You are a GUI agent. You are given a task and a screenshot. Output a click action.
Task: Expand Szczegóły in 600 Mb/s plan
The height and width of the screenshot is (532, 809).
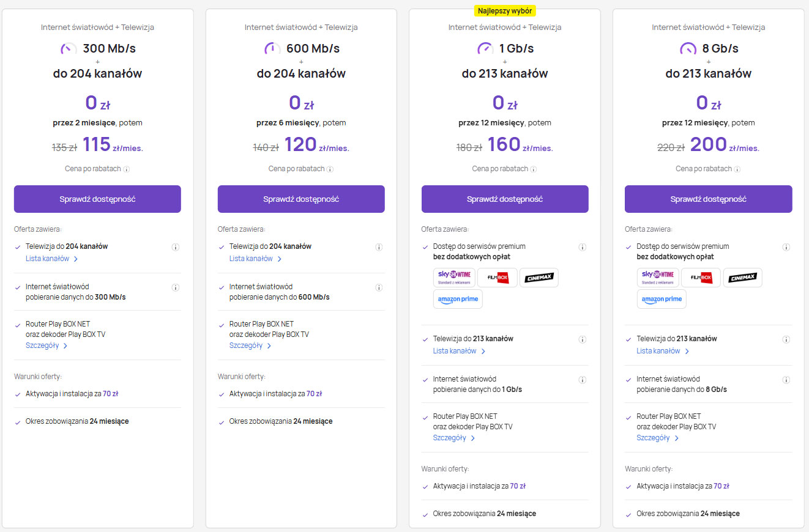tap(250, 345)
